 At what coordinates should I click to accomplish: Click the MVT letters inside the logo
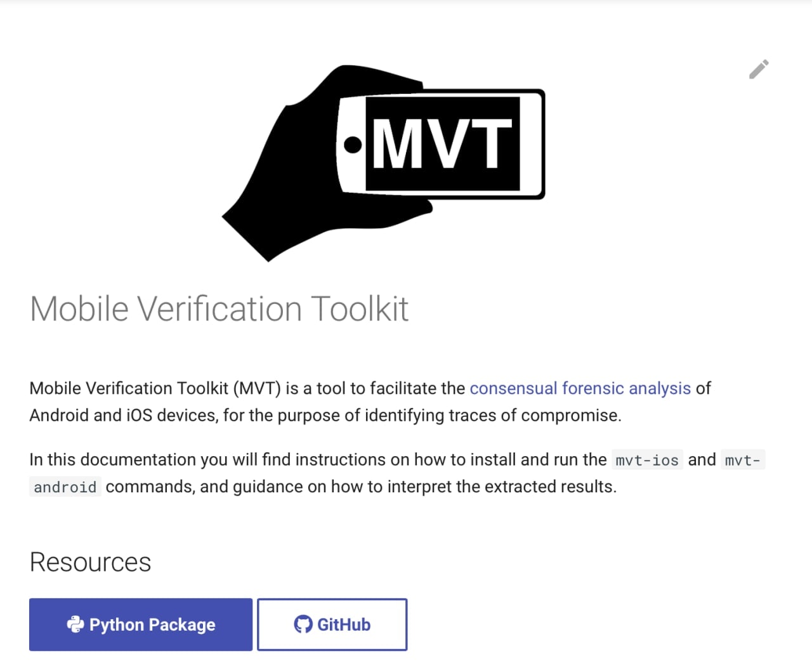click(442, 144)
